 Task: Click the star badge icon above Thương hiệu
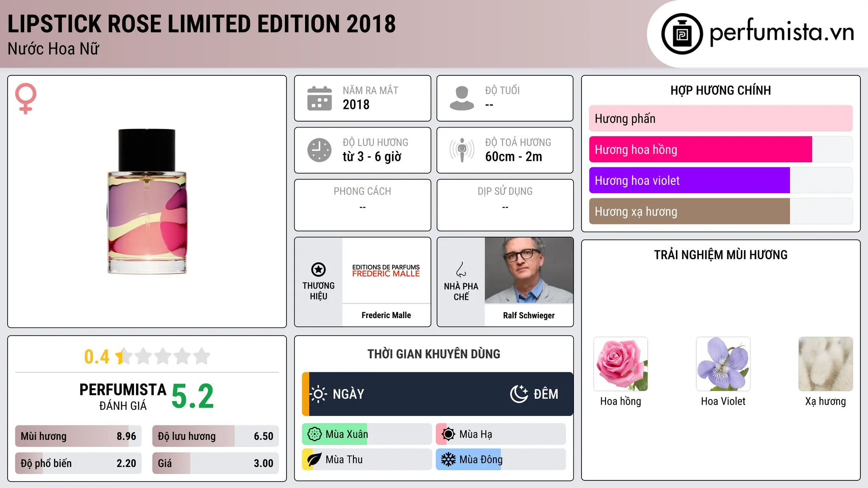click(x=318, y=269)
